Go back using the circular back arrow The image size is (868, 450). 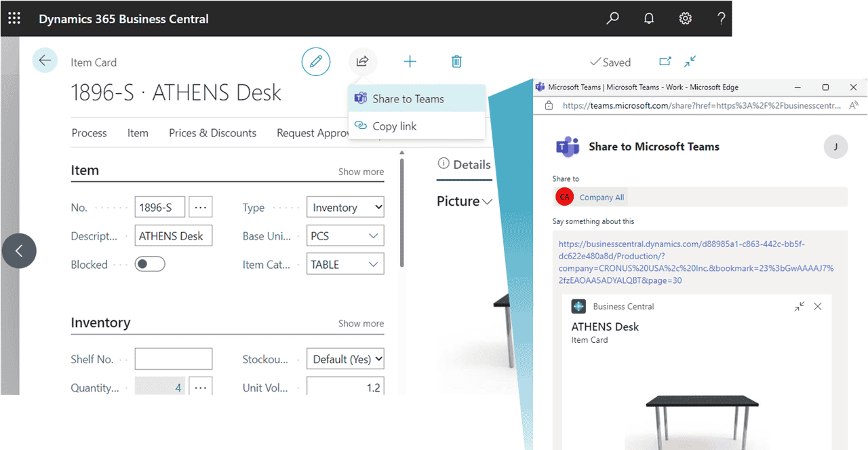45,60
